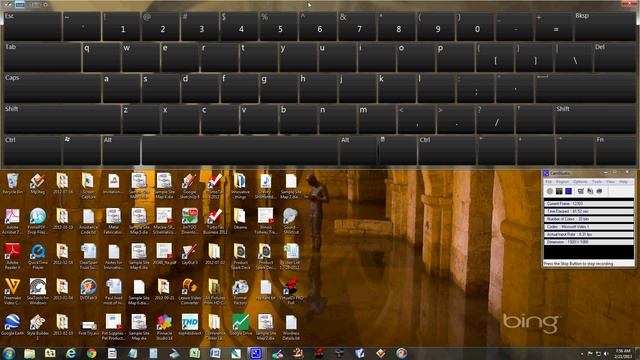Toggle the right Alt key after spacebar
Image resolution: width=640 pixels, height=360 pixels.
(x=358, y=150)
